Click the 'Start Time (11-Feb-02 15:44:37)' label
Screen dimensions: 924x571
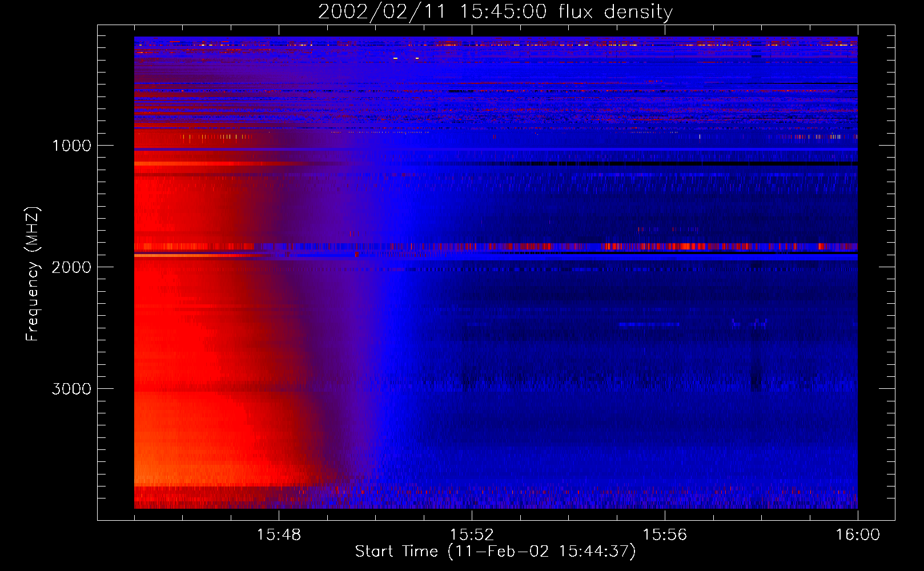[495, 552]
